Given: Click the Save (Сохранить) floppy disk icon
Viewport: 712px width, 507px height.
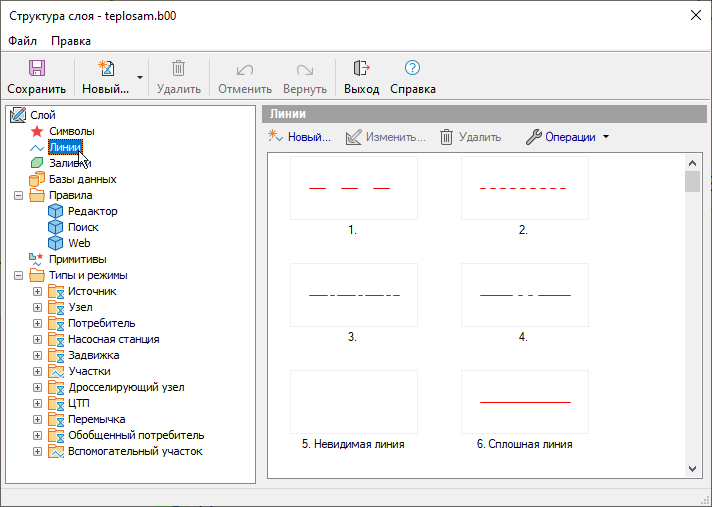Looking at the screenshot, I should point(36,69).
